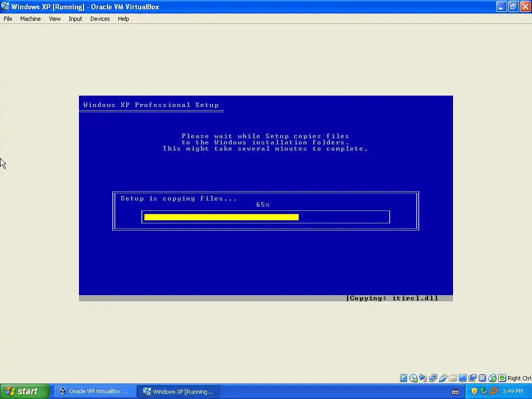Click the Windows XP [Running] taskbar button
This screenshot has width=532, height=399.
point(179,392)
